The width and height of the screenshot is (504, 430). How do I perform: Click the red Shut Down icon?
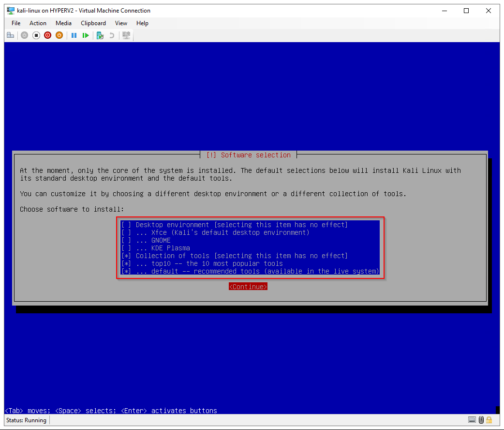pos(47,35)
